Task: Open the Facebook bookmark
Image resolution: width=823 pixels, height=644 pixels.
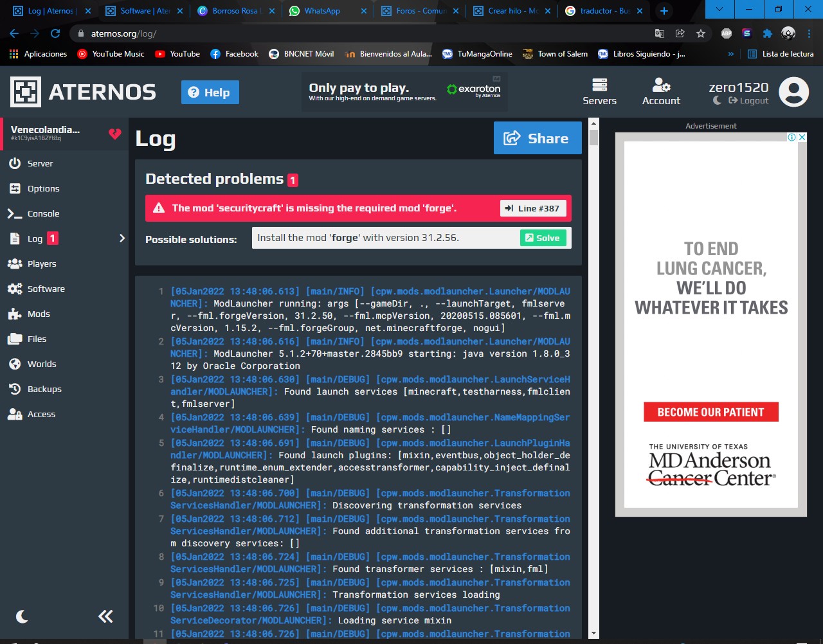Action: point(235,54)
